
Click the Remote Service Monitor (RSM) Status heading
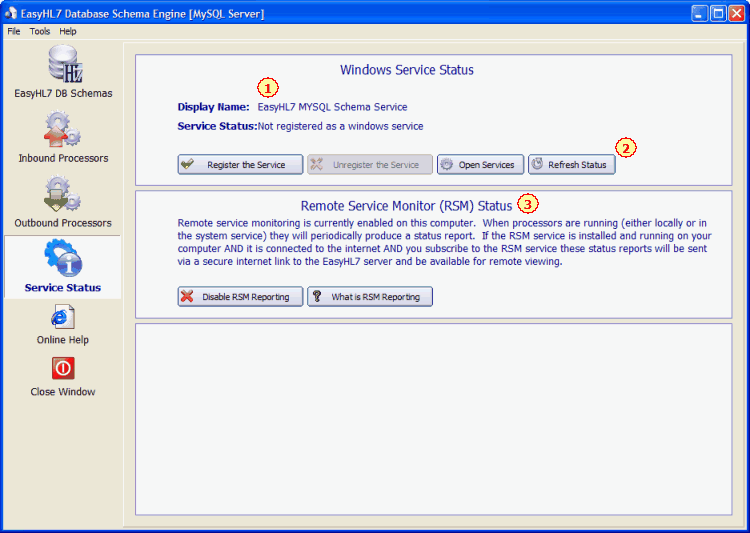coord(406,206)
